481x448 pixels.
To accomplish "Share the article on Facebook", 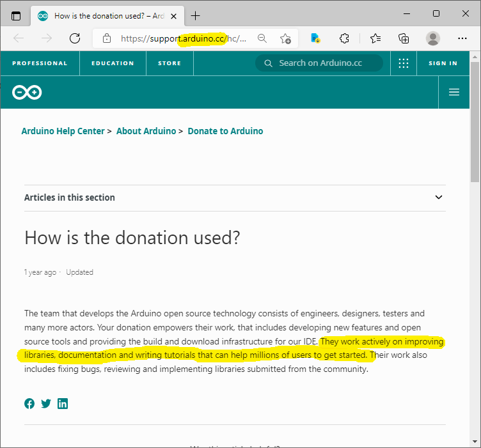I will 29,403.
